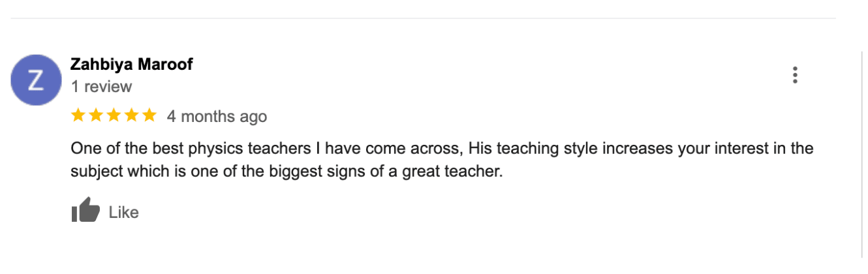The image size is (868, 274).
Task: Click the horizontal divider above the review
Action: (x=423, y=18)
